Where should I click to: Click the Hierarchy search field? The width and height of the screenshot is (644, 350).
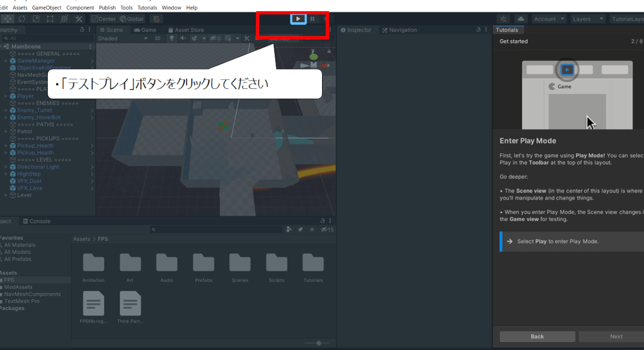(x=47, y=39)
